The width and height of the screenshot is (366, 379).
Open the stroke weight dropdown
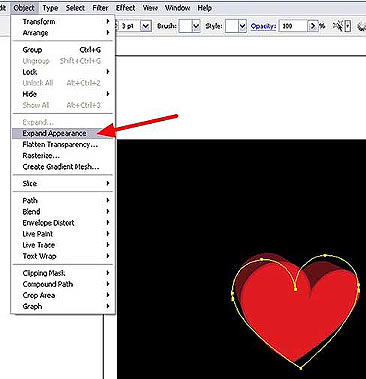point(145,26)
